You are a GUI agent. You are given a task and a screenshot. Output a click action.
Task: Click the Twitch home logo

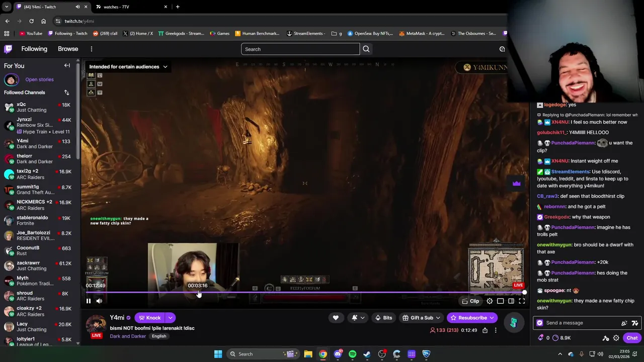coord(8,49)
